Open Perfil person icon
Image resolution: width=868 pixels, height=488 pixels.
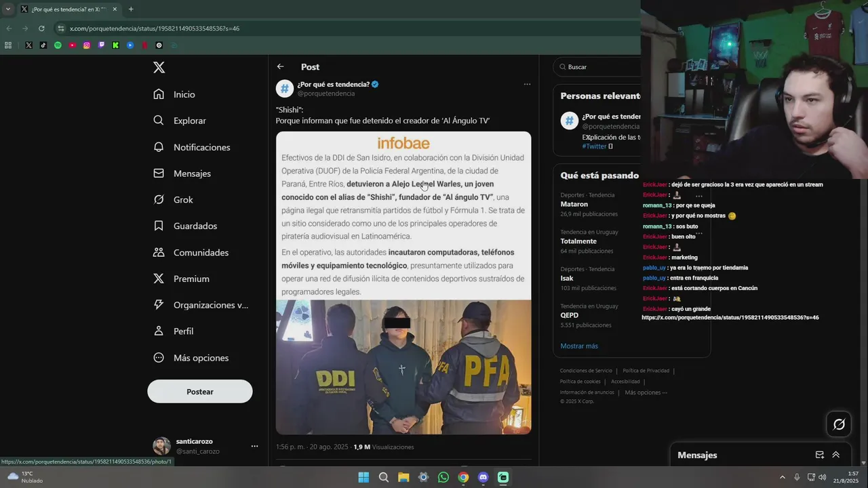(159, 331)
